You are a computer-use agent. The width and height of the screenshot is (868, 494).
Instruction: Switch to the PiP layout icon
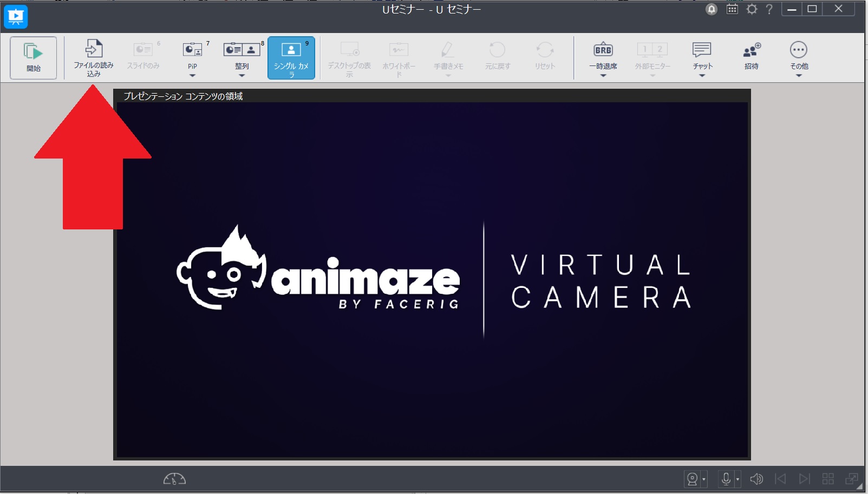pos(192,50)
